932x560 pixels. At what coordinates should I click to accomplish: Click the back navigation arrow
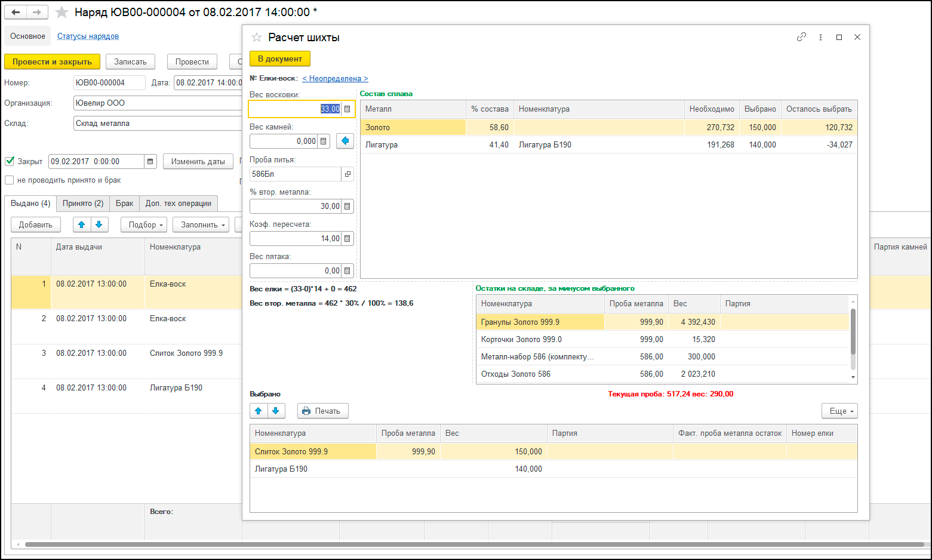[16, 13]
